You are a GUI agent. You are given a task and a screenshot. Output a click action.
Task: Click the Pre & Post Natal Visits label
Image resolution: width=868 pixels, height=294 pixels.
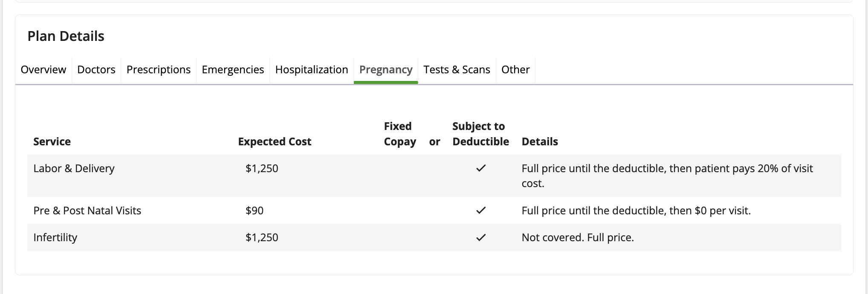87,210
